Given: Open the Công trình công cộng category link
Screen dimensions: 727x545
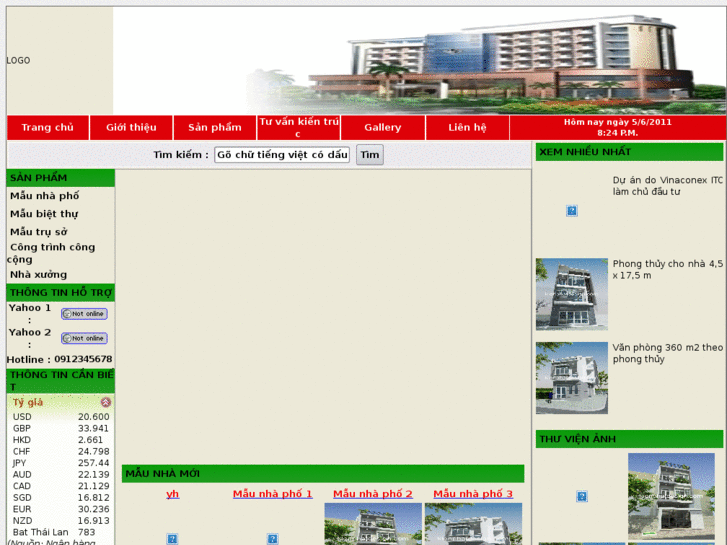Looking at the screenshot, I should click(x=51, y=253).
